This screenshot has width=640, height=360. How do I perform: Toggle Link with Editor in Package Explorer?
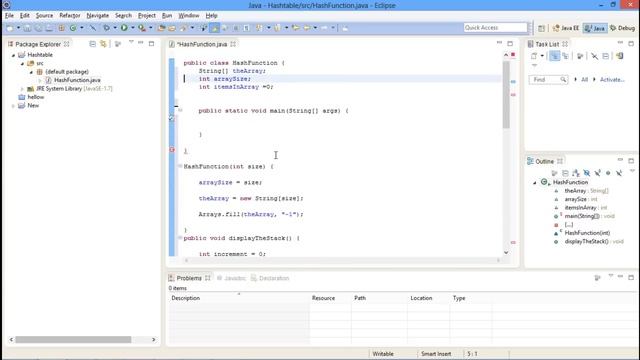[103, 44]
